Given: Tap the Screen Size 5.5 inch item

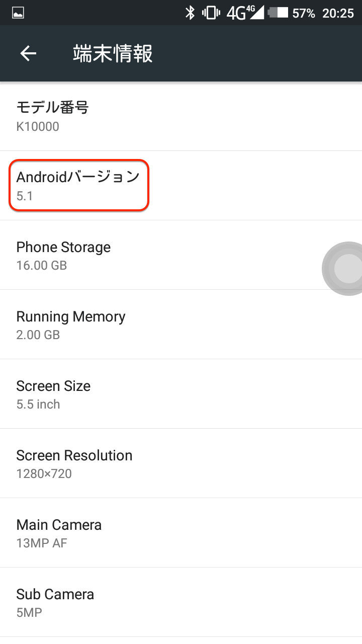Looking at the screenshot, I should tap(181, 394).
